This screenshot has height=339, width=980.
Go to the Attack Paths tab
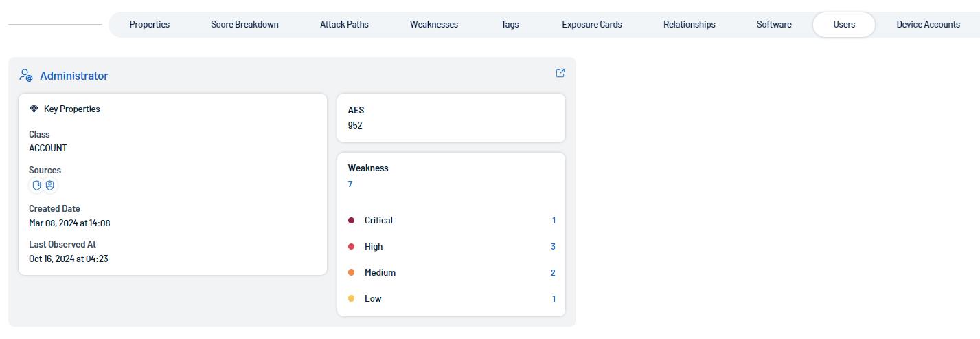point(344,24)
